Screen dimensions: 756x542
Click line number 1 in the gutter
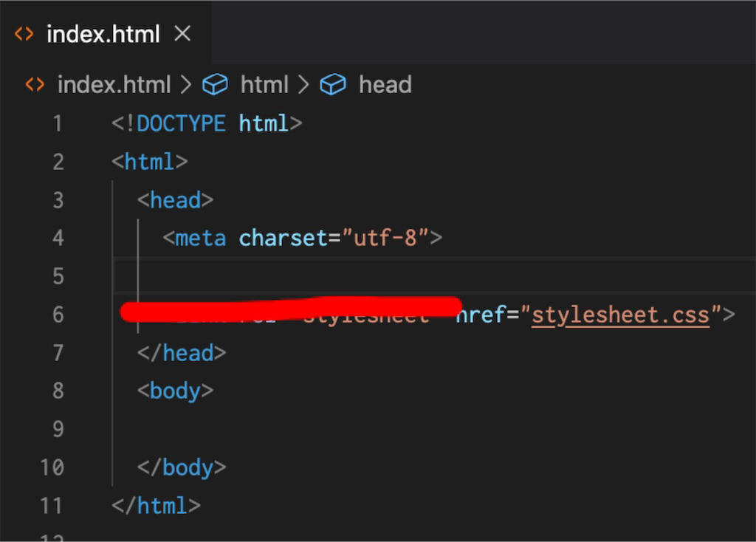pos(58,123)
